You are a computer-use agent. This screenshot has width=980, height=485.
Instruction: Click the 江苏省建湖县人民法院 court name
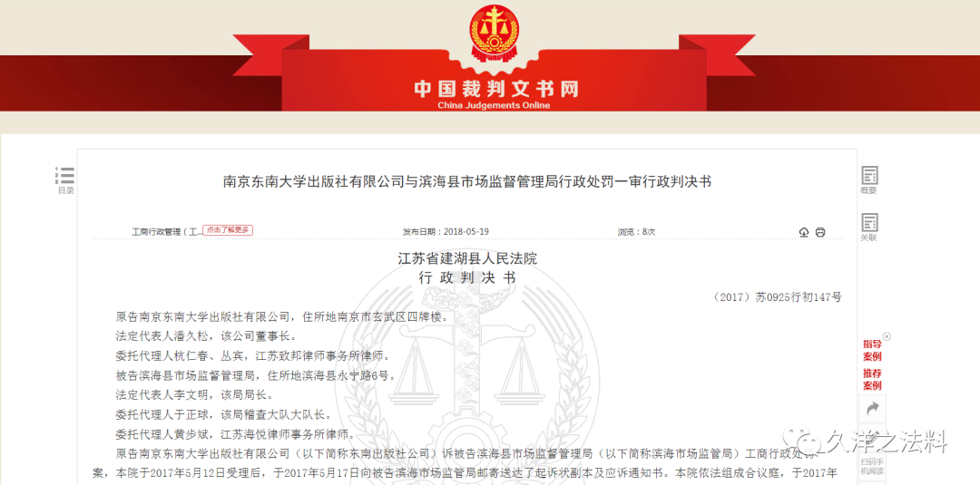click(x=467, y=258)
